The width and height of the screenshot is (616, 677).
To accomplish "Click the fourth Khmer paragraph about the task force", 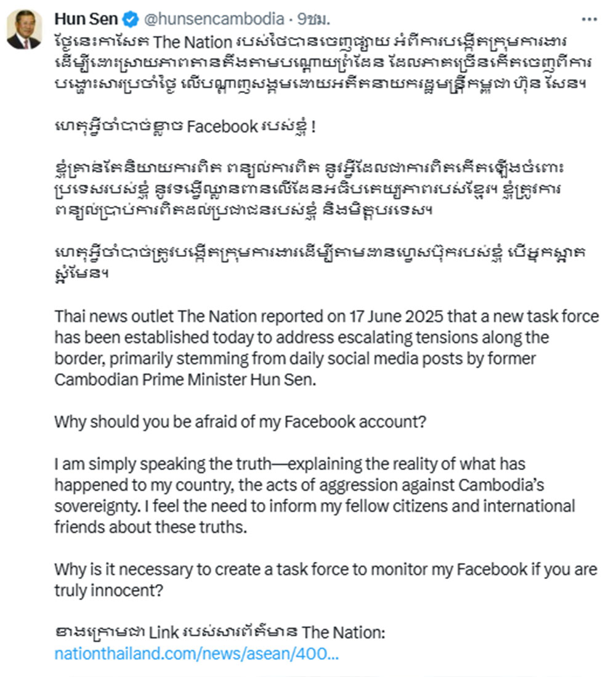I will [x=320, y=262].
